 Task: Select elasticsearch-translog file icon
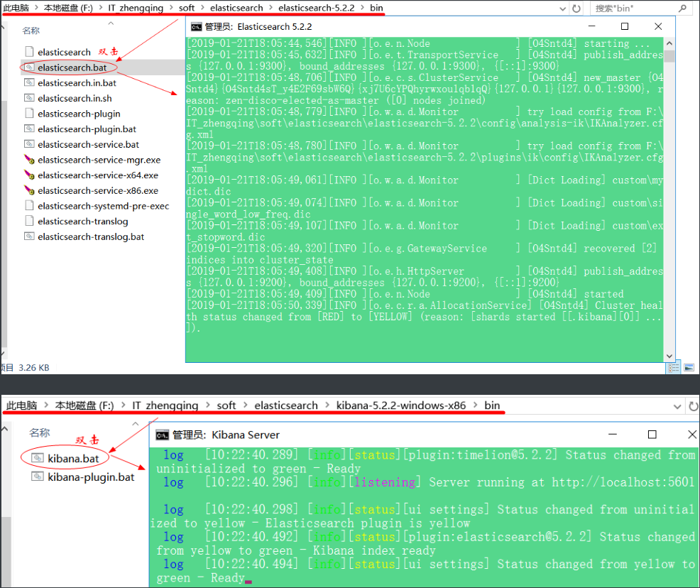pyautogui.click(x=30, y=221)
